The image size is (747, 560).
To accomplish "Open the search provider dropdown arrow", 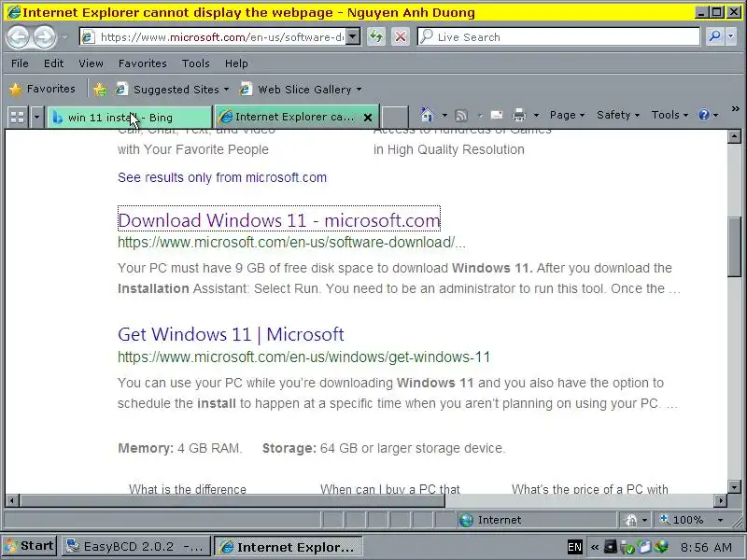I will point(731,37).
